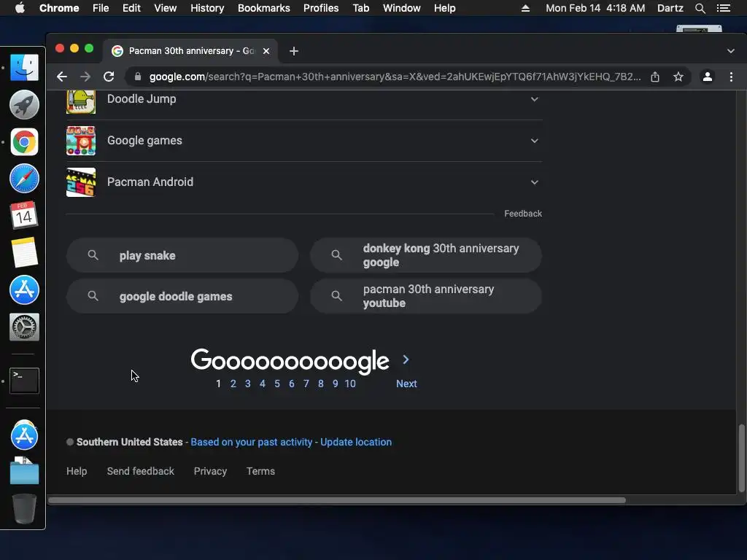Click the arrow next to Goooooooooogle logo

pos(406,359)
